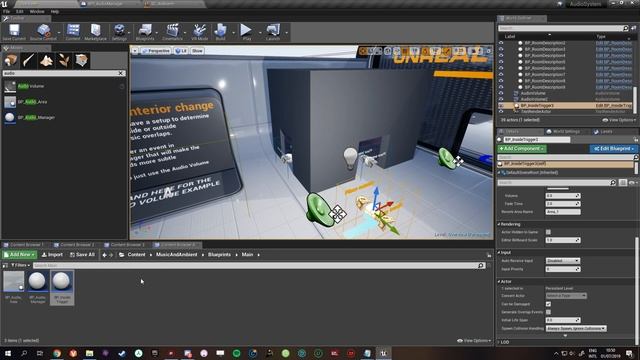Click the MusicAndAmbient breadcrumb
This screenshot has height=360, width=640.
tap(176, 255)
